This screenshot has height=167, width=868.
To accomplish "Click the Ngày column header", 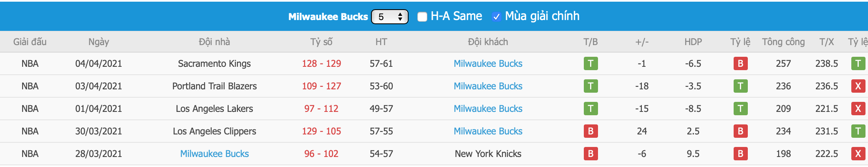I will (x=98, y=42).
